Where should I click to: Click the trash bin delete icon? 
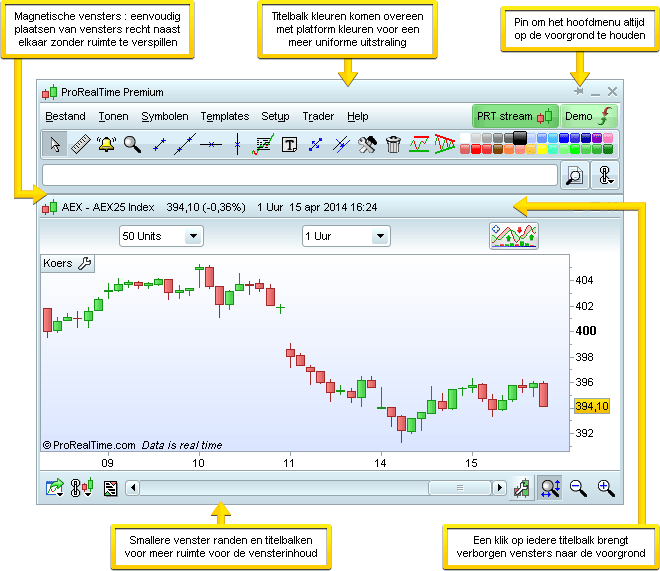point(393,145)
